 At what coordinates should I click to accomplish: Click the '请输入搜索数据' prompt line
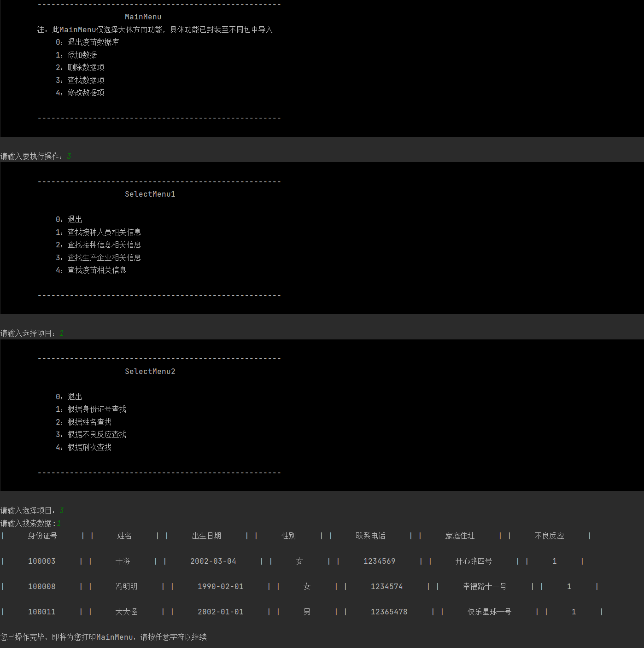pos(31,523)
